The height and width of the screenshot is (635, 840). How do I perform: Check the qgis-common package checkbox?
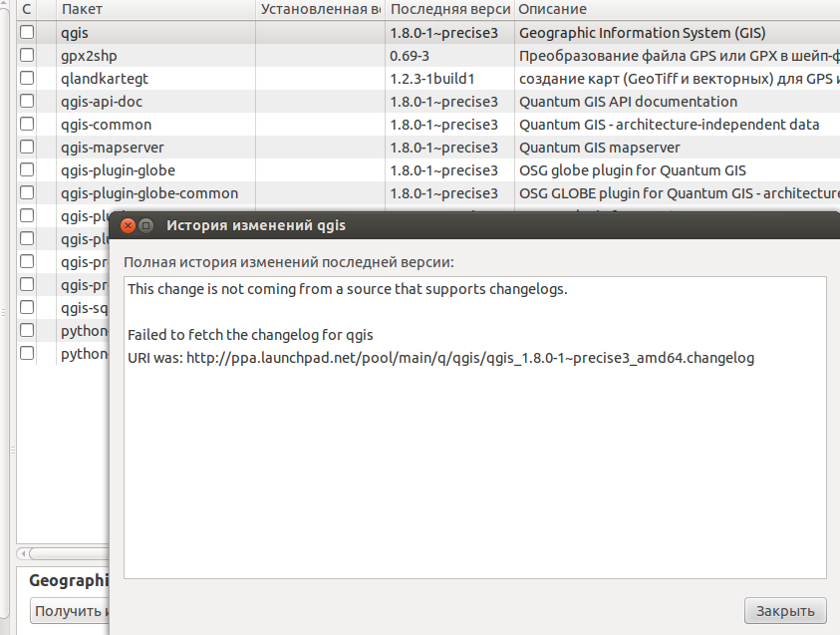click(x=27, y=125)
